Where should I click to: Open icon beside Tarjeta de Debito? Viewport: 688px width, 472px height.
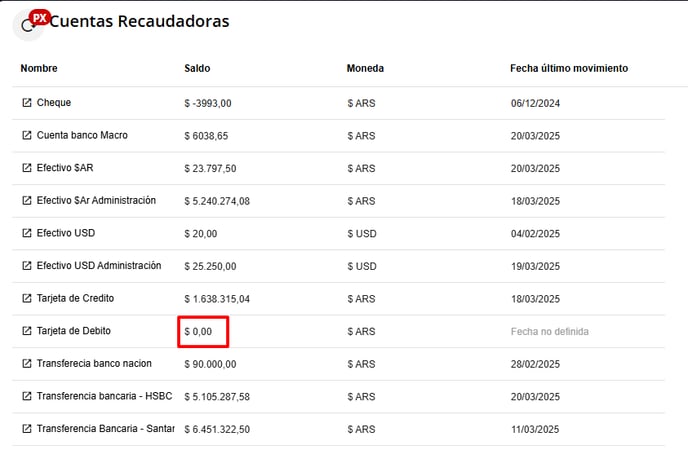point(27,331)
